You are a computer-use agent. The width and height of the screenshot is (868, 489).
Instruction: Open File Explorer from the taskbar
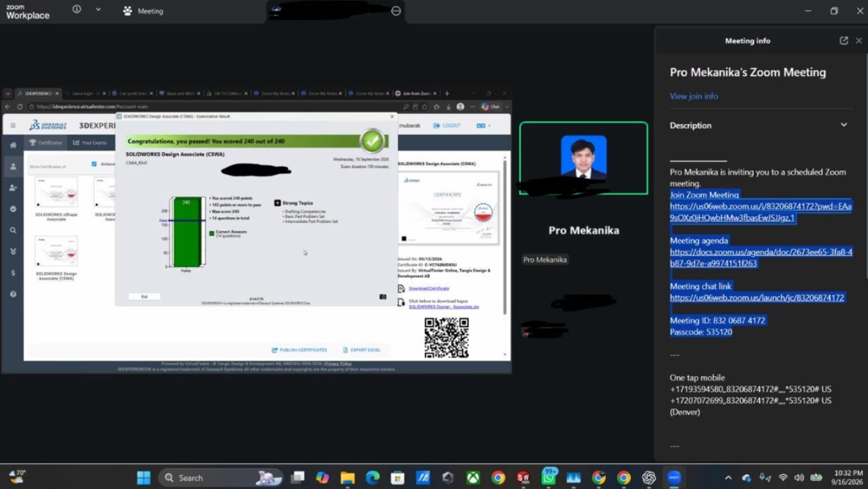coord(348,478)
